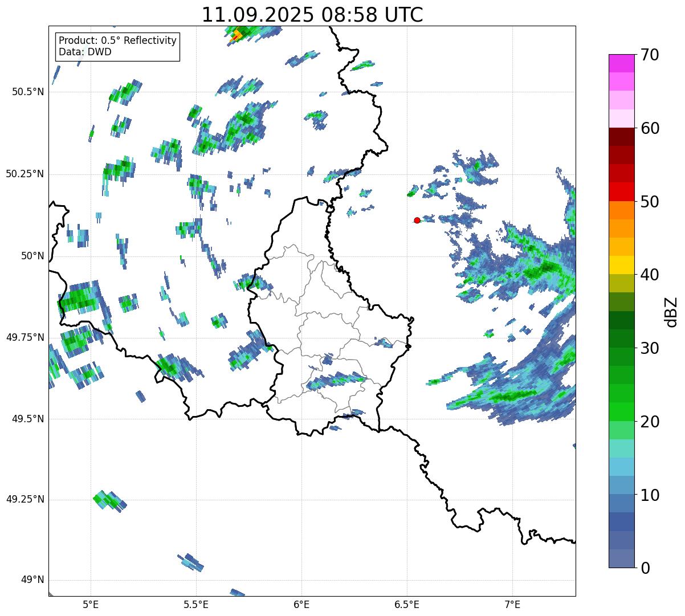Click the orange-red high-reflectivity cell at map top
This screenshot has width=685, height=616.
(236, 36)
